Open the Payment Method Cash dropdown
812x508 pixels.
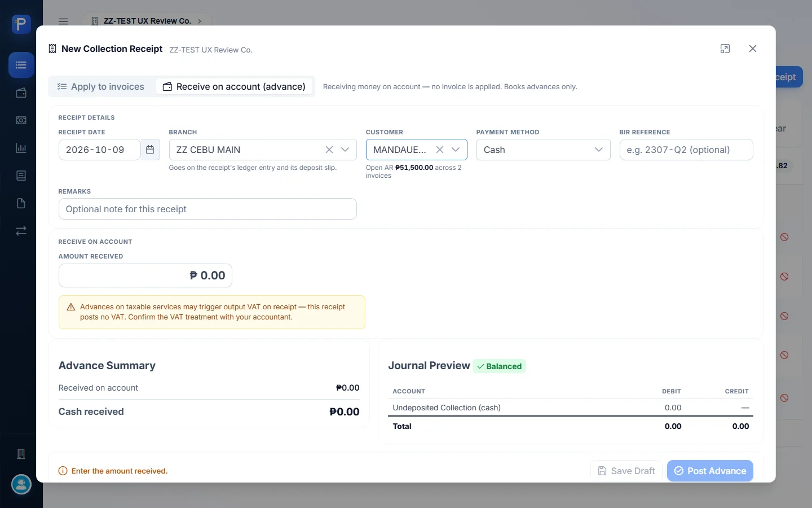point(543,150)
